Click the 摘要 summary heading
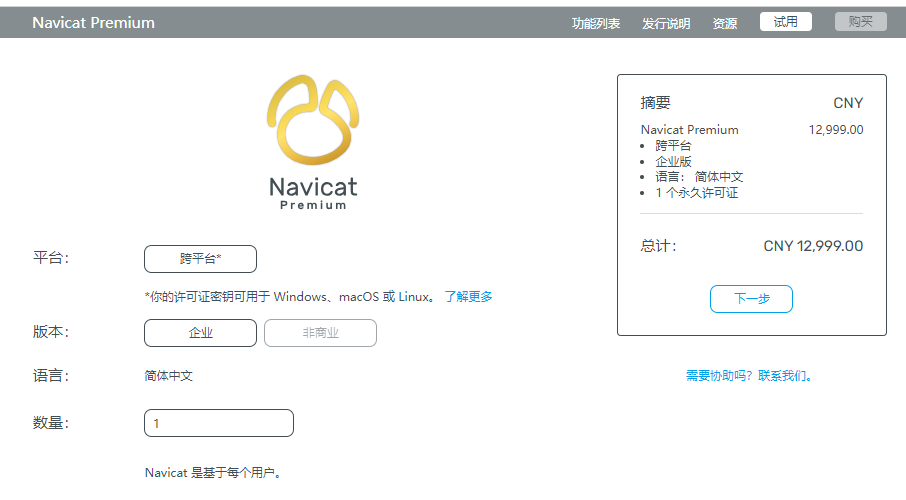The image size is (906, 500). pos(655,103)
